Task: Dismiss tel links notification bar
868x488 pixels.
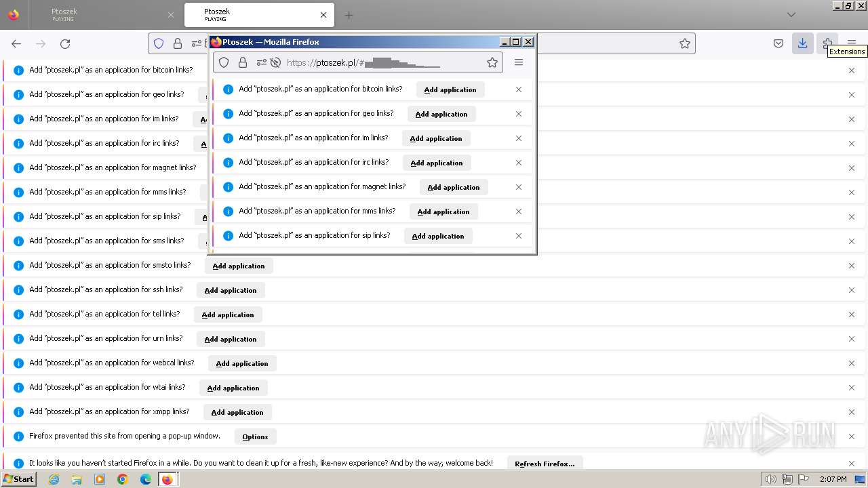Action: pos(852,314)
